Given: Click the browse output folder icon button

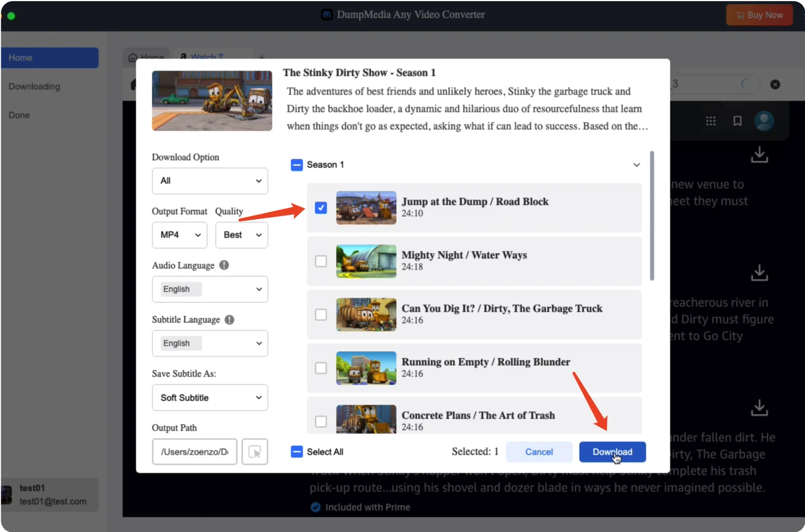Looking at the screenshot, I should point(255,452).
